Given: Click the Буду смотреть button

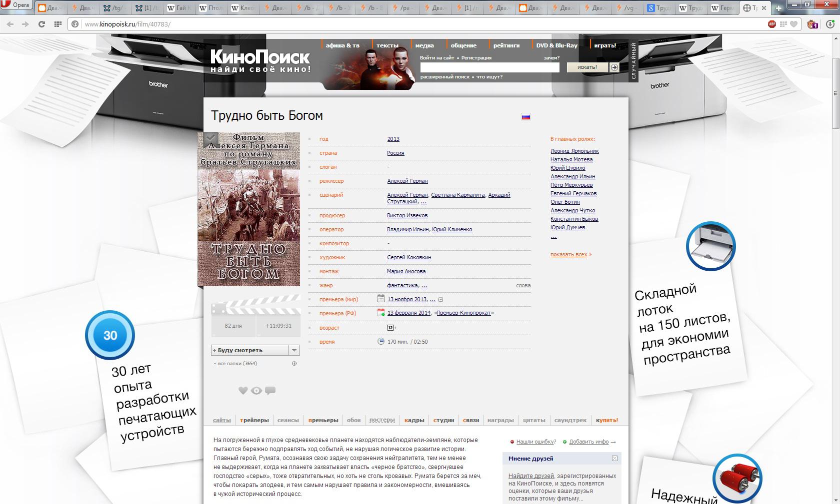Looking at the screenshot, I should pos(250,350).
